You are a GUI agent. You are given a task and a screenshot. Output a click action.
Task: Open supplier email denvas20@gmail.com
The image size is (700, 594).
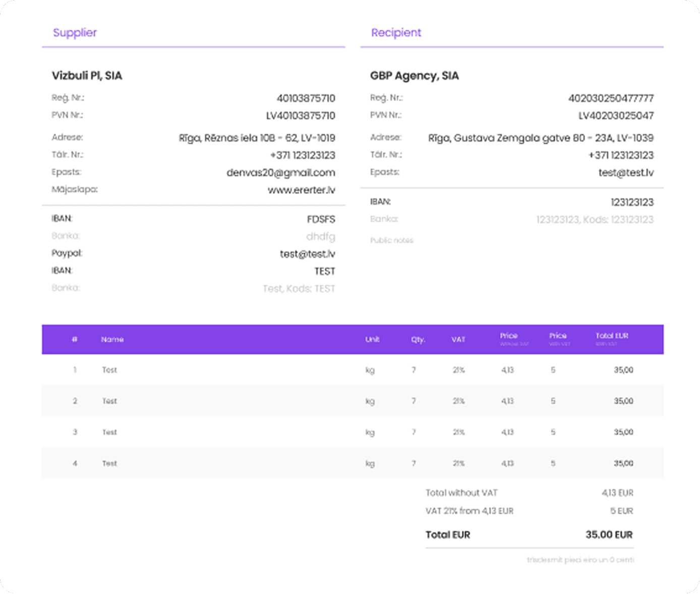(281, 173)
